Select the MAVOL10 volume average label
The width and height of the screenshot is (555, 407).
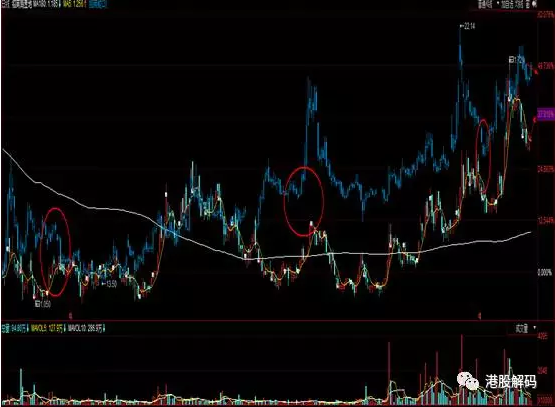[x=85, y=329]
